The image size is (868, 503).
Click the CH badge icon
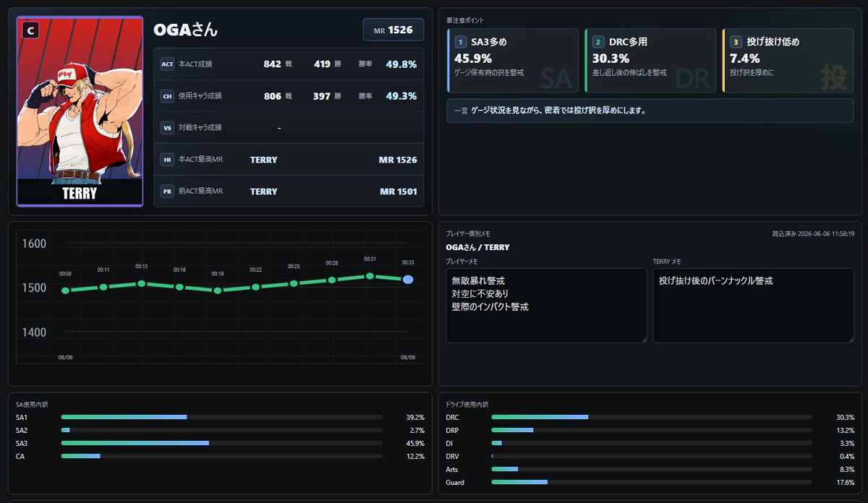(x=167, y=96)
